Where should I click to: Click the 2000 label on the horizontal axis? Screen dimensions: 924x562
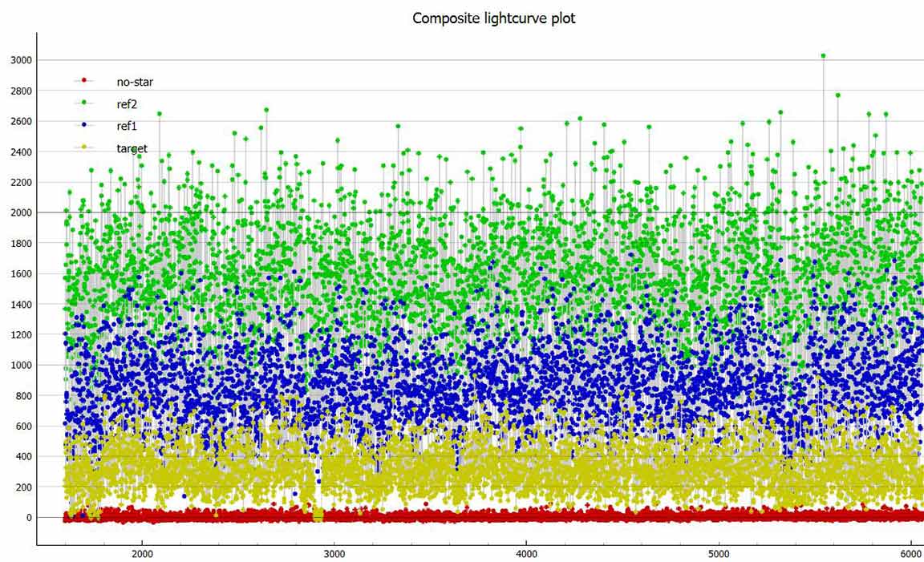click(x=142, y=554)
